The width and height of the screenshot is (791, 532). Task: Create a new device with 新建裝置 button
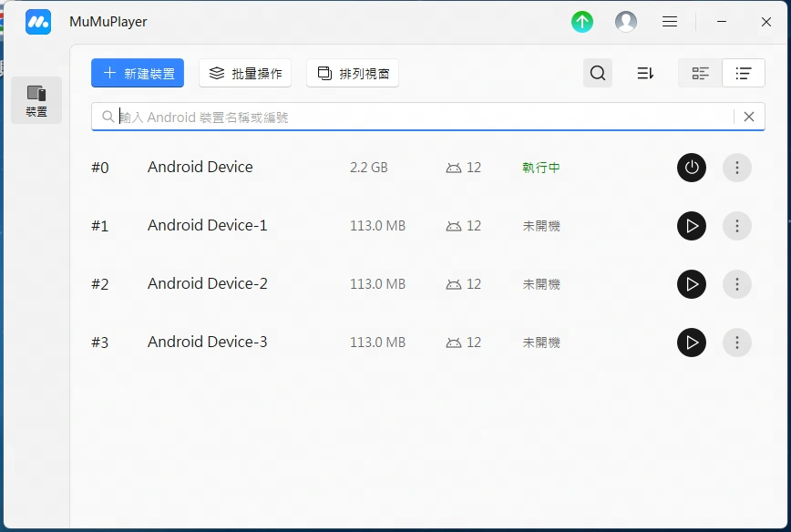(138, 73)
